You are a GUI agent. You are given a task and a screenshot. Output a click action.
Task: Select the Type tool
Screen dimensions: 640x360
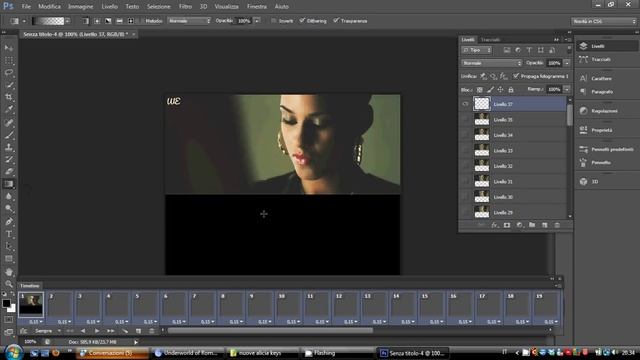pos(9,234)
